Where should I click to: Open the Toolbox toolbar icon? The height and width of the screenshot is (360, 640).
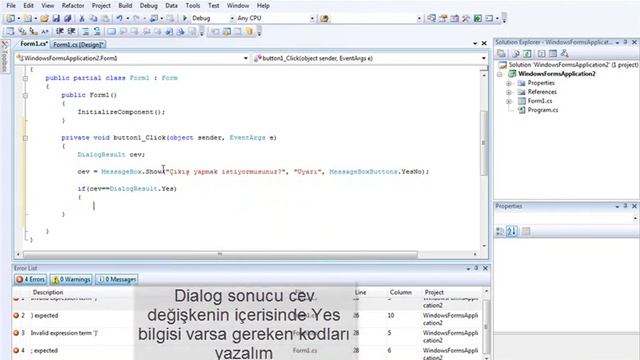point(466,18)
